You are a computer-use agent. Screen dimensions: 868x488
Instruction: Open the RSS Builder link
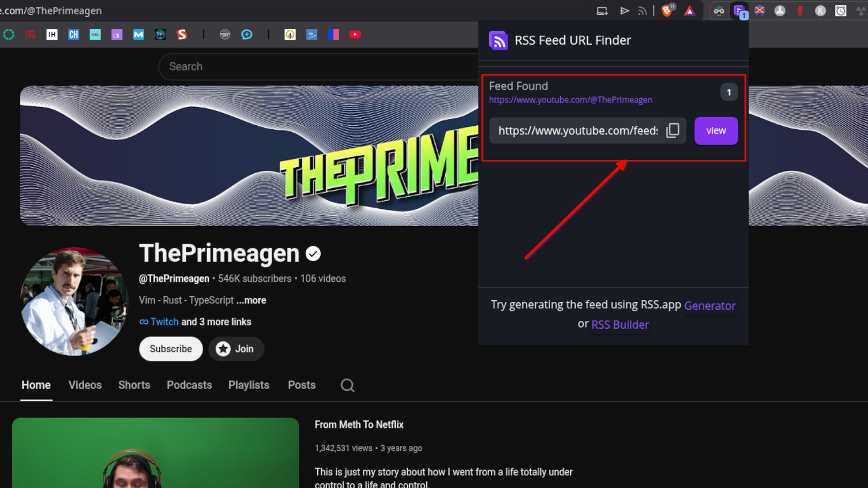[x=620, y=324]
